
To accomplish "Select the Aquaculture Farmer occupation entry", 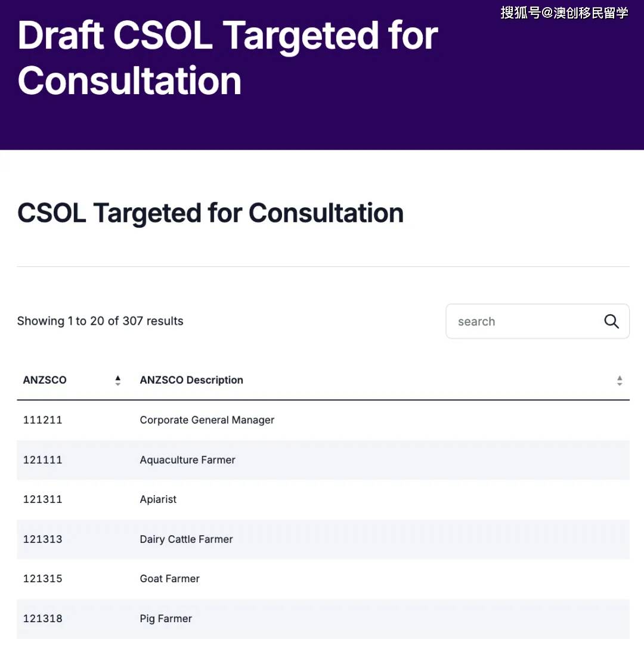I will pos(187,460).
